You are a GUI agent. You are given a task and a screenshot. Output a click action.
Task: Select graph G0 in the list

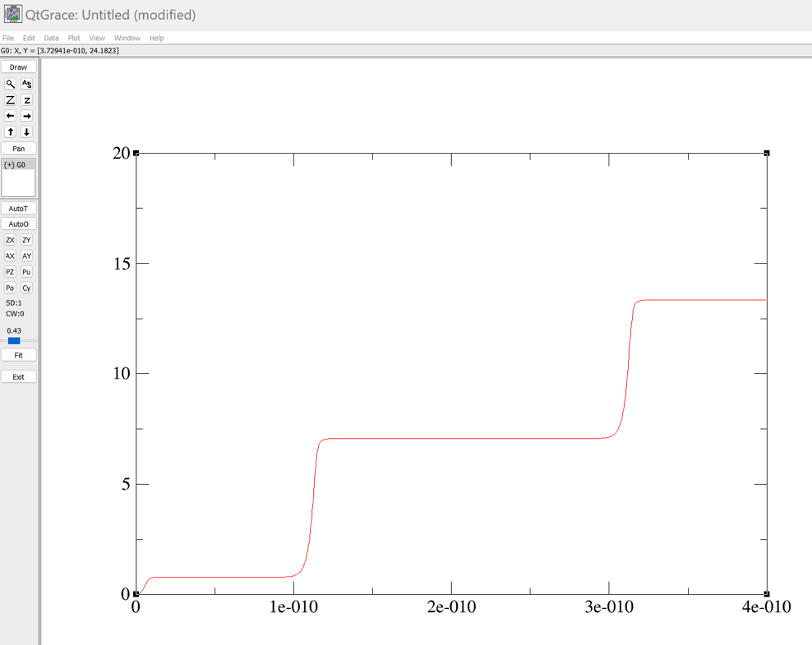click(15, 165)
